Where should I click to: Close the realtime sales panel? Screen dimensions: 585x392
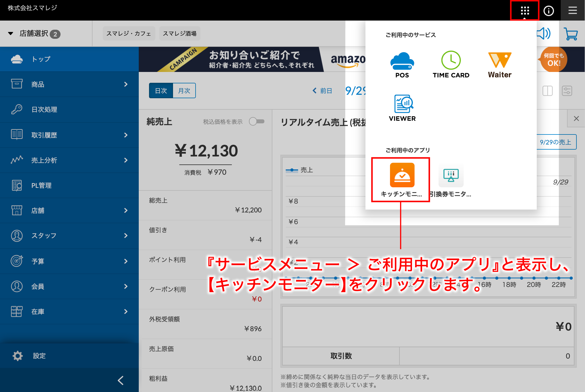[x=576, y=118]
